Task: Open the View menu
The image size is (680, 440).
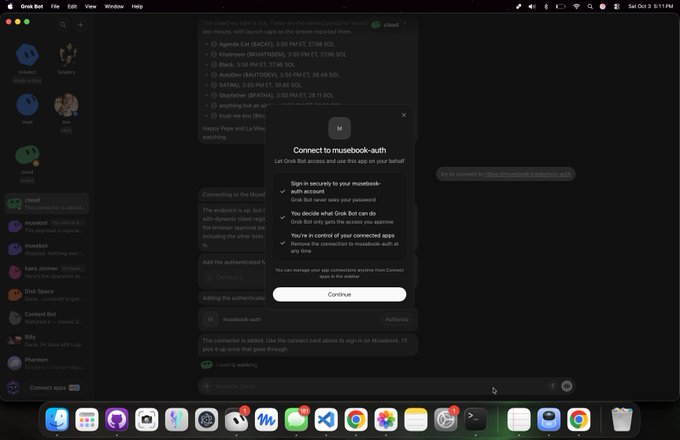Action: click(x=90, y=7)
